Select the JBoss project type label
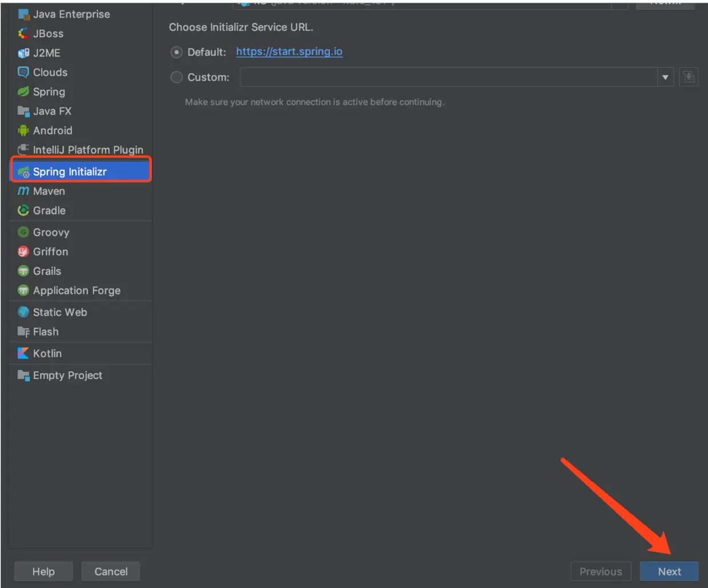Image resolution: width=708 pixels, height=588 pixels. pyautogui.click(x=48, y=34)
